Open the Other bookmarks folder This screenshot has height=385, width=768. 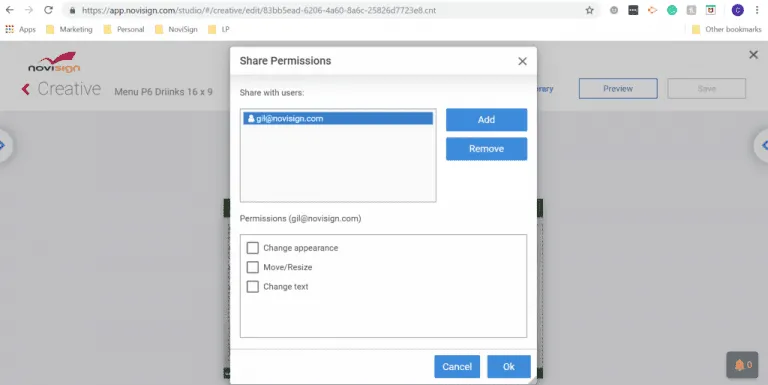tap(726, 29)
